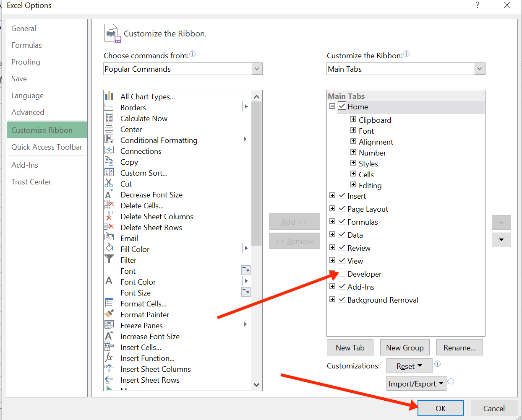Enable the Developer tab checkbox
Viewport: 522px width, 420px height.
pyautogui.click(x=342, y=273)
